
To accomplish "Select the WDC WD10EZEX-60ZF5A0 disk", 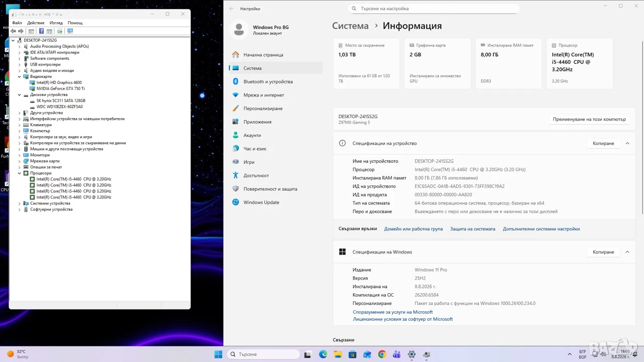I will click(59, 107).
